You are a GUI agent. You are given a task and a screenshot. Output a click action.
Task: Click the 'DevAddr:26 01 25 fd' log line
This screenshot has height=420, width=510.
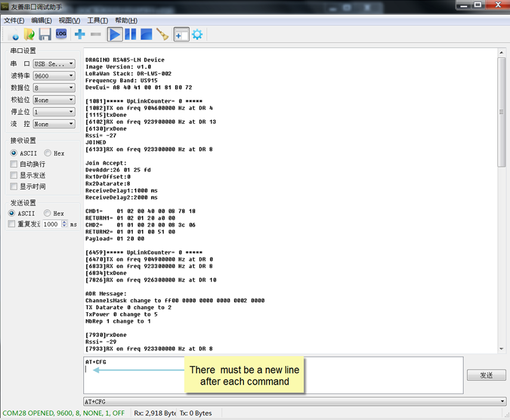[118, 170]
